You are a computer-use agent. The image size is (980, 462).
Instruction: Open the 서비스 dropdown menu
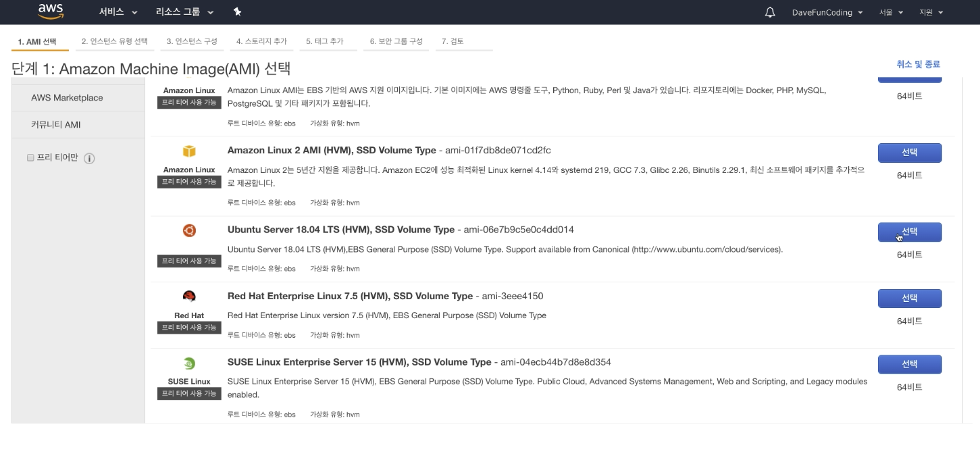click(x=118, y=12)
